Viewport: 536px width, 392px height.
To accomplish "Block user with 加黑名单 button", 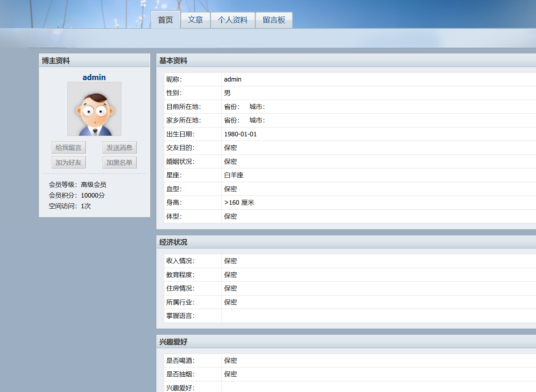I will point(119,162).
